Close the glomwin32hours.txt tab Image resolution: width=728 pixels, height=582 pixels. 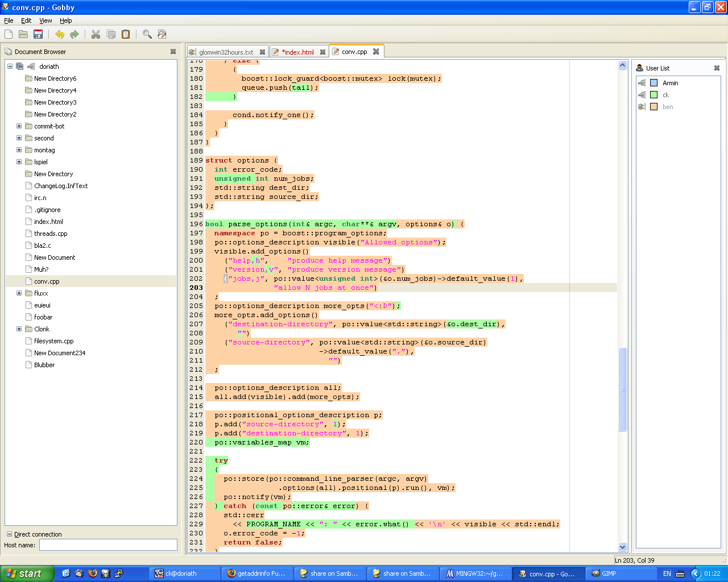click(x=262, y=51)
